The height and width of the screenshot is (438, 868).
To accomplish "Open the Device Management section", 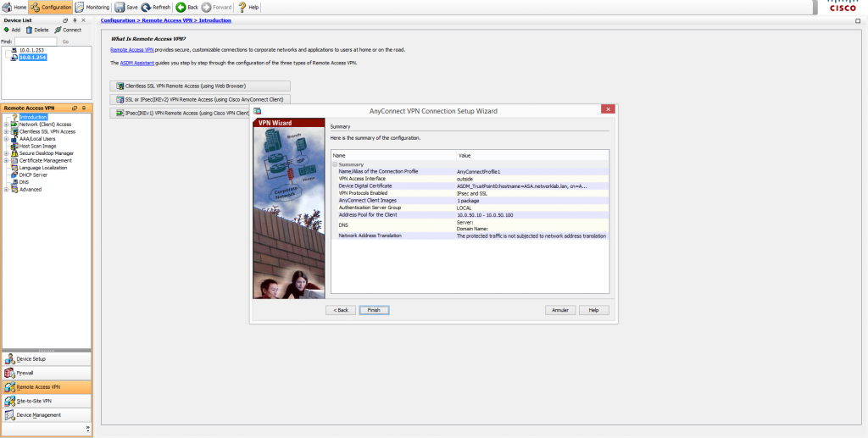I will 47,415.
